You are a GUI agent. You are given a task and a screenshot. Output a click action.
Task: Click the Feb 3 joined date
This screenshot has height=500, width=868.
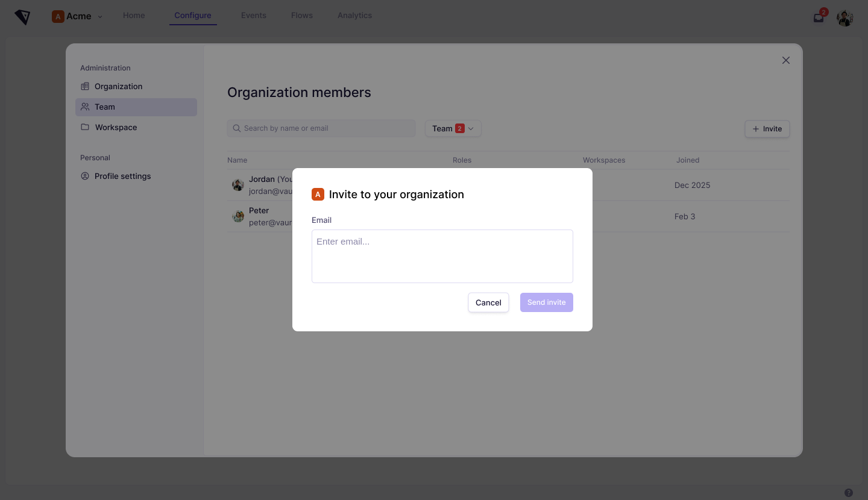685,216
